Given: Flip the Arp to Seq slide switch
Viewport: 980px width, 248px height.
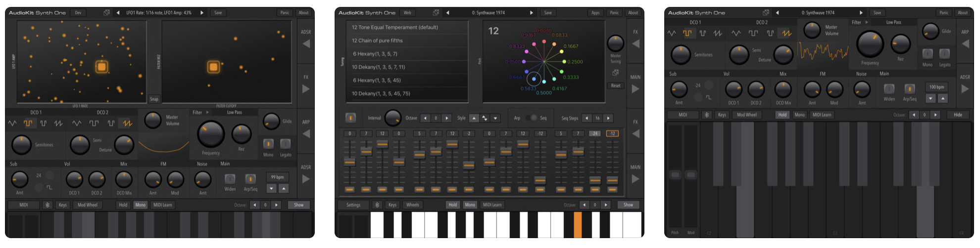Looking at the screenshot, I should (x=531, y=118).
